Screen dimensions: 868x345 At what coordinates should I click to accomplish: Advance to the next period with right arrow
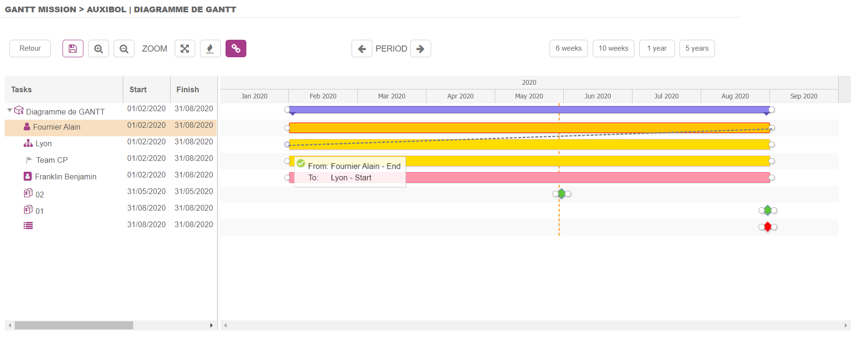[420, 49]
